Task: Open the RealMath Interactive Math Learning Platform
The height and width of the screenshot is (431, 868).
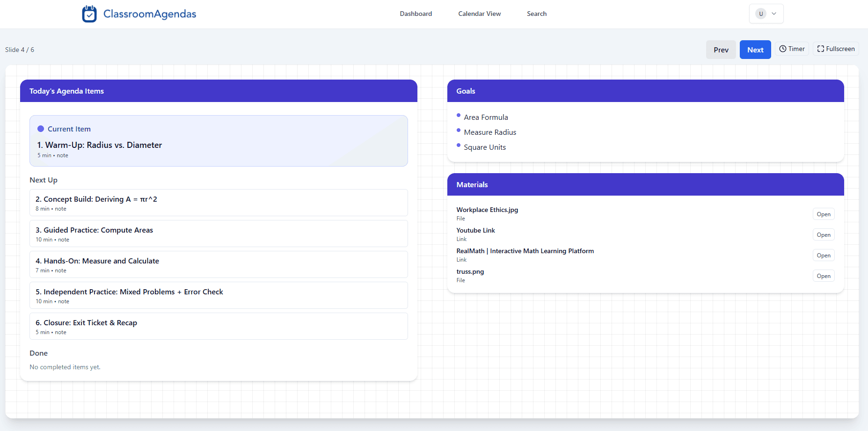Action: click(x=823, y=255)
